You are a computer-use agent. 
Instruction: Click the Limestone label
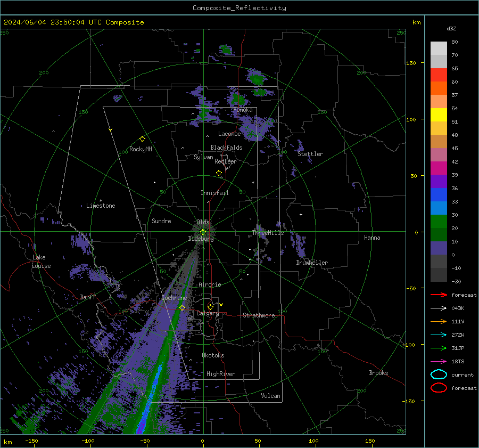(101, 206)
